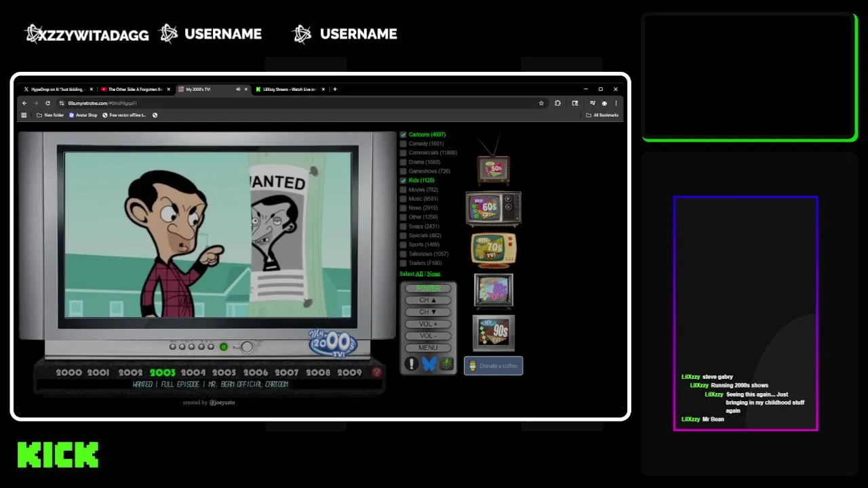
Task: Click the Donate a coffee button
Action: [493, 366]
